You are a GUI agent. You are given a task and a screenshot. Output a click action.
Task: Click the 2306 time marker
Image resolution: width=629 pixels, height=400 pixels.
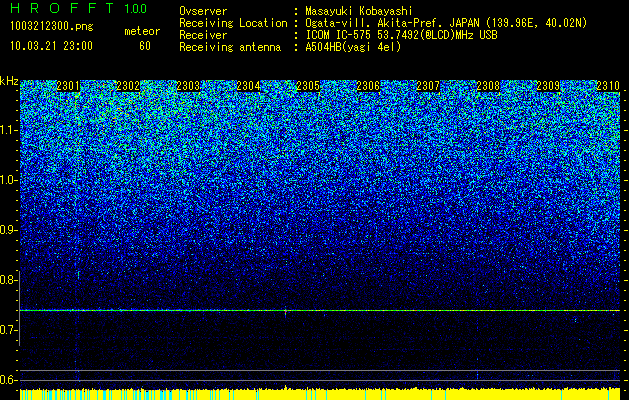click(368, 86)
